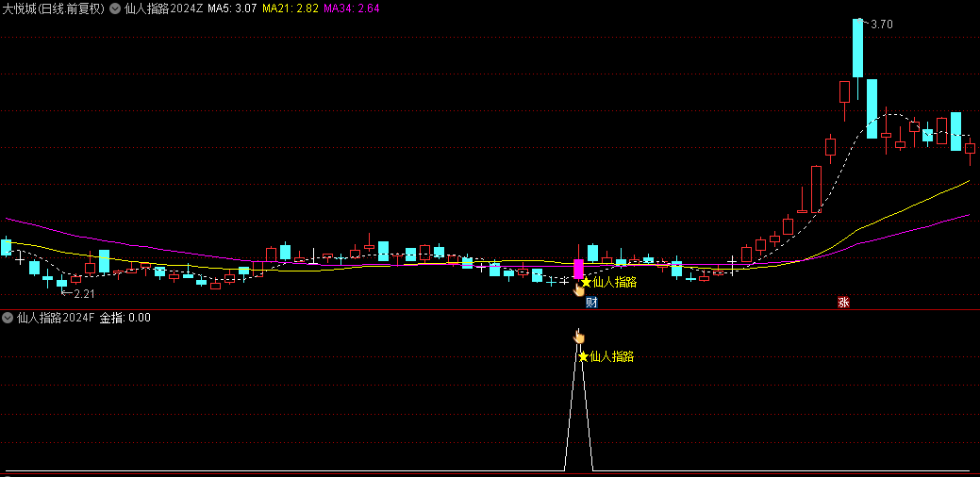This screenshot has height=477, width=980.
Task: Click the 财 marker below the chart
Action: coord(592,303)
